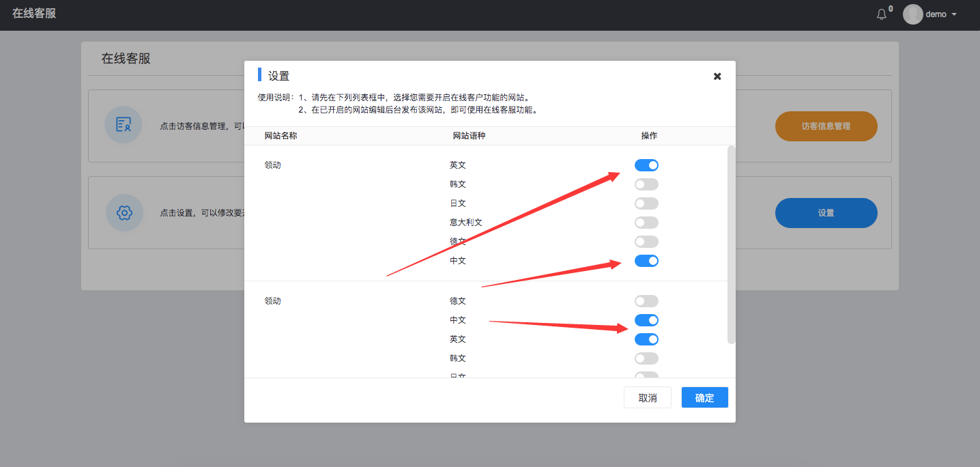The height and width of the screenshot is (467, 980).
Task: Close the 设置 dialog with X icon
Action: point(717,76)
